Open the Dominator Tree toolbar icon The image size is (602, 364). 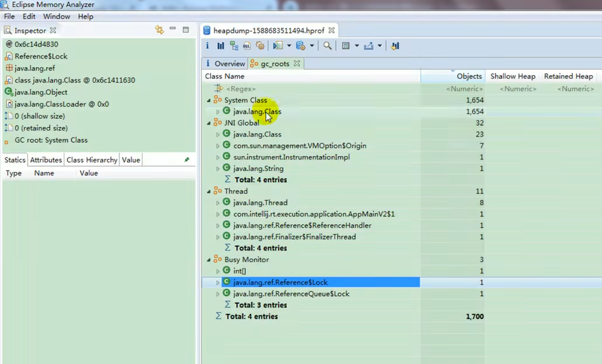click(x=234, y=46)
